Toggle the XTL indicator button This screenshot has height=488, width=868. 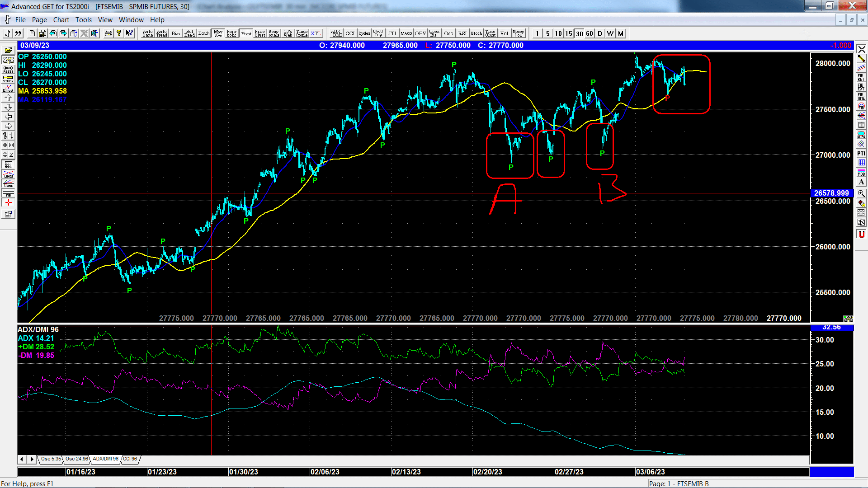point(316,33)
